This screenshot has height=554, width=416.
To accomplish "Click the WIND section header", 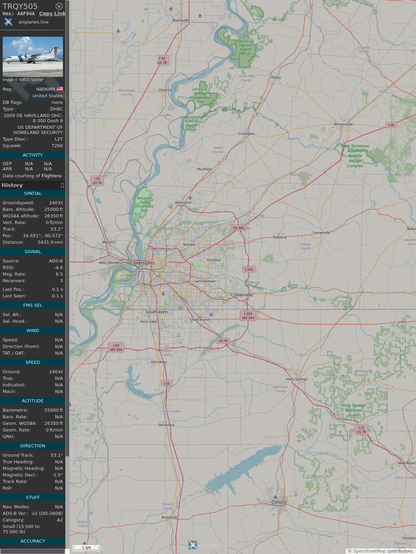I will coord(33,330).
